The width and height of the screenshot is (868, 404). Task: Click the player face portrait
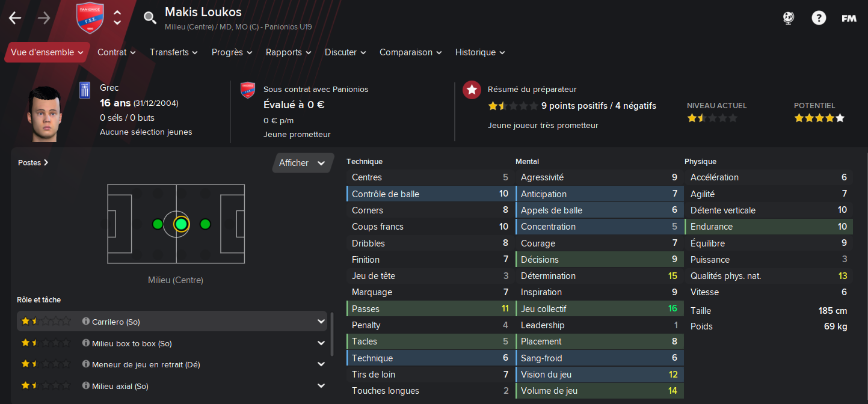click(x=46, y=112)
